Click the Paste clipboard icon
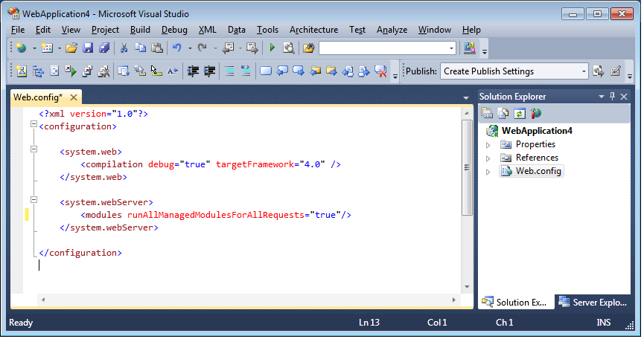 (x=157, y=48)
